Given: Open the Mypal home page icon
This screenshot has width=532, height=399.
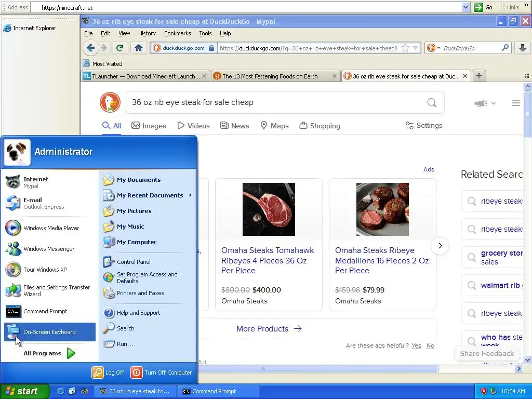Looking at the screenshot, I should tap(138, 48).
